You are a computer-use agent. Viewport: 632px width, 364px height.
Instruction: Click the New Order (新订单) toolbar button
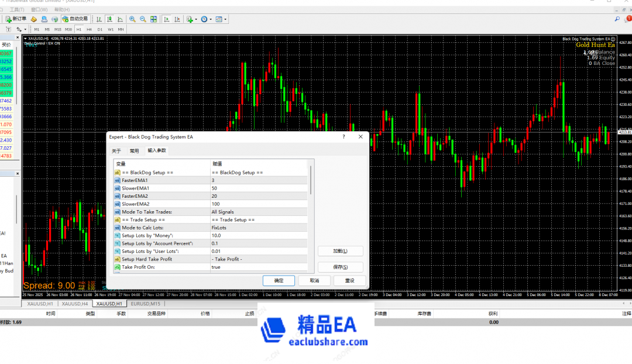point(16,19)
